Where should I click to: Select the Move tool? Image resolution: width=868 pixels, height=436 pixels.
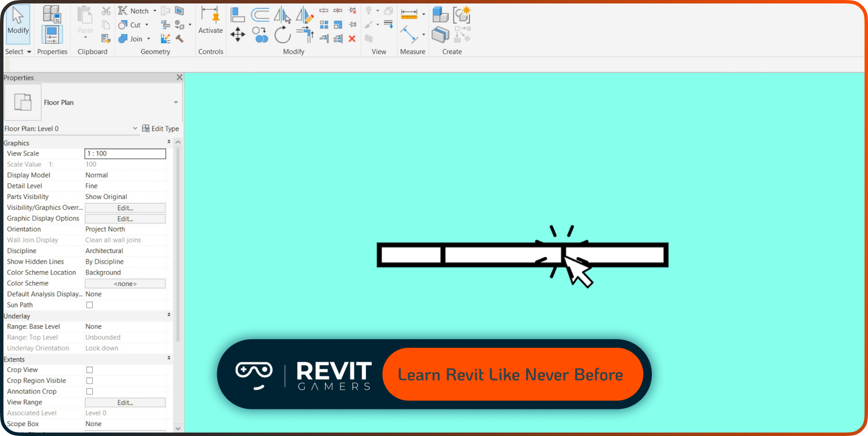coord(237,35)
